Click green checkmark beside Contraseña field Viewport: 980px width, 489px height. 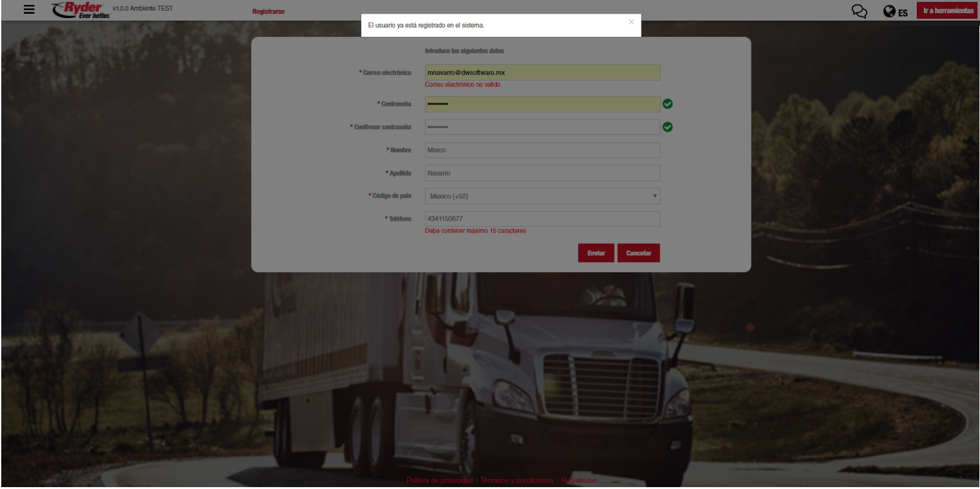point(668,104)
